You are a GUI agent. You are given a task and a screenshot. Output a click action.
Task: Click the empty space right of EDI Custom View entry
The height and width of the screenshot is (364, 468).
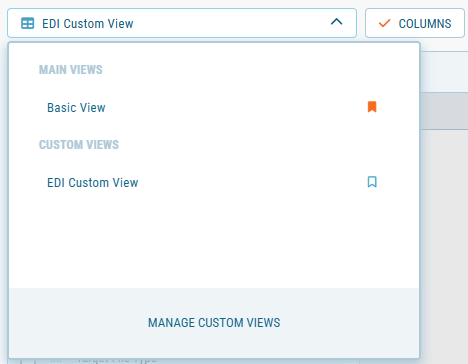250,183
